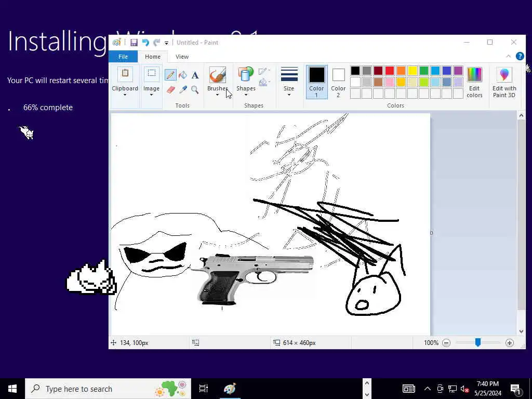Click the Redo arrow in title bar
This screenshot has width=532, height=399.
click(x=156, y=43)
